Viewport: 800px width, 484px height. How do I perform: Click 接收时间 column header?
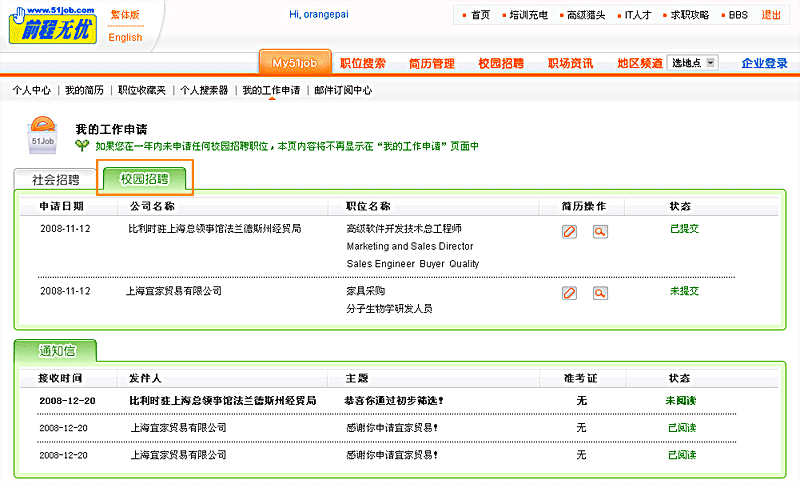tap(60, 378)
